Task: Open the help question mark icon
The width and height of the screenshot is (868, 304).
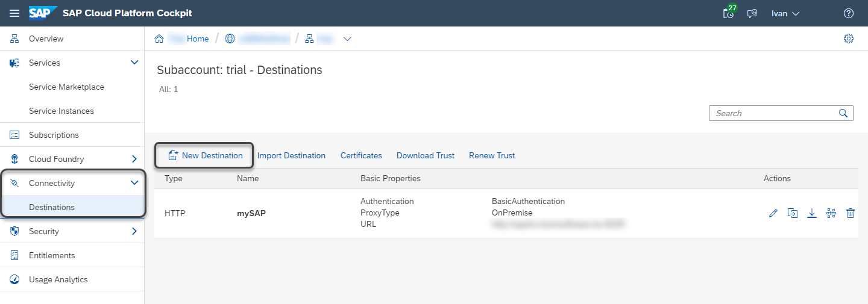Action: (x=849, y=13)
